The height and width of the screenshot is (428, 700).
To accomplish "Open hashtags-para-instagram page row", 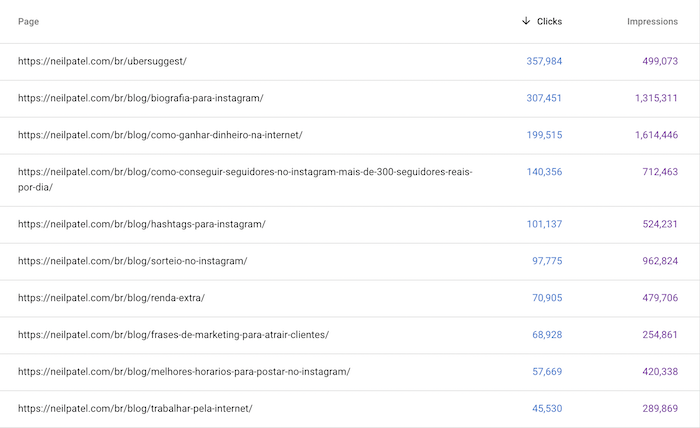I will [x=350, y=224].
